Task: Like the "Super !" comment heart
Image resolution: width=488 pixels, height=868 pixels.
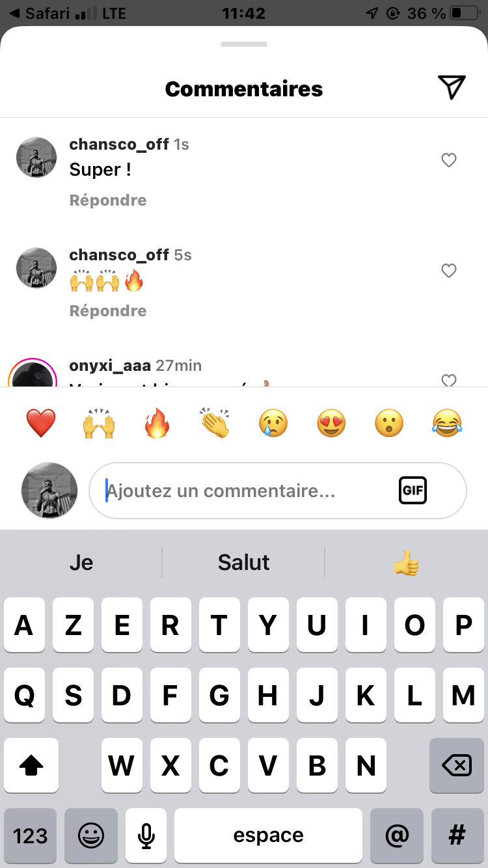Action: [449, 160]
